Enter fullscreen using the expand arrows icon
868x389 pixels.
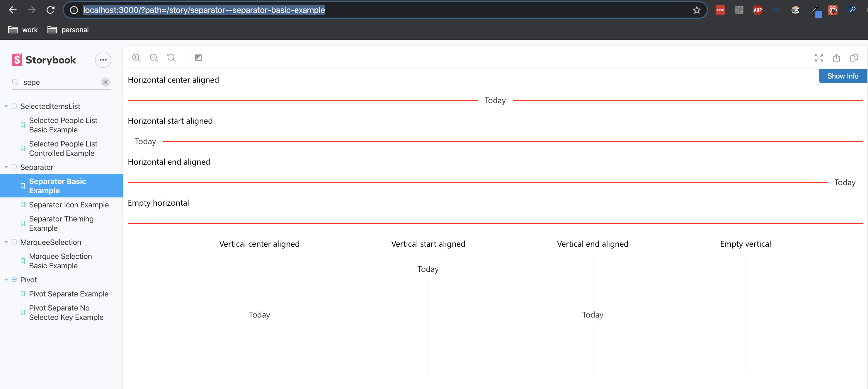[x=819, y=58]
